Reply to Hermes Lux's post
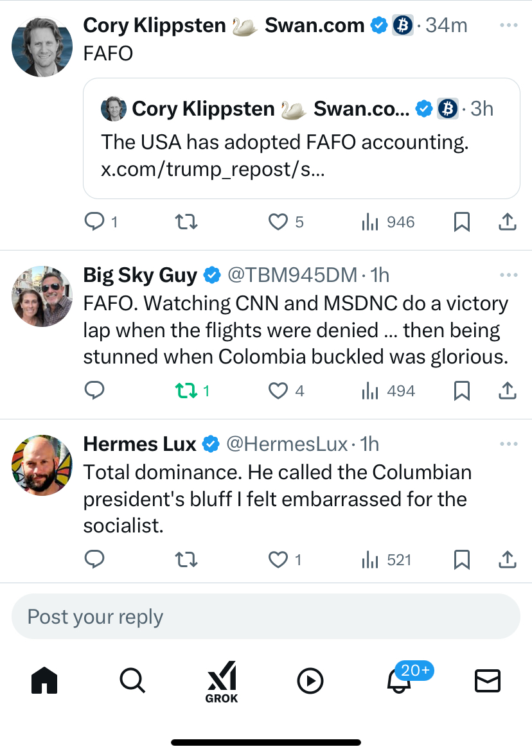532x756 pixels. click(95, 559)
